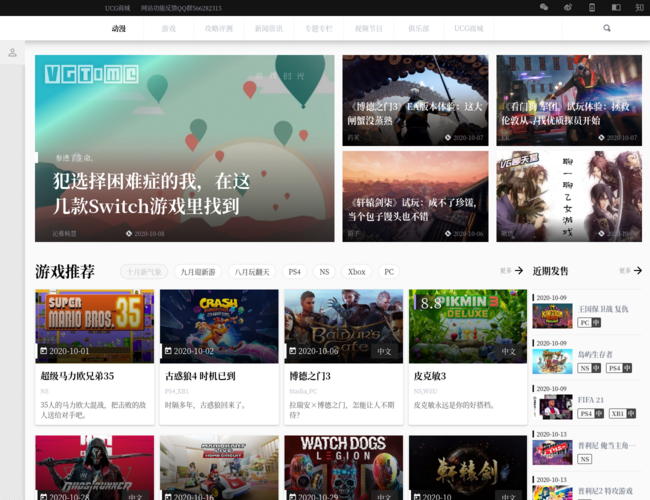Click the book-shaped icon in top bar
The width and height of the screenshot is (650, 500).
[x=616, y=7]
